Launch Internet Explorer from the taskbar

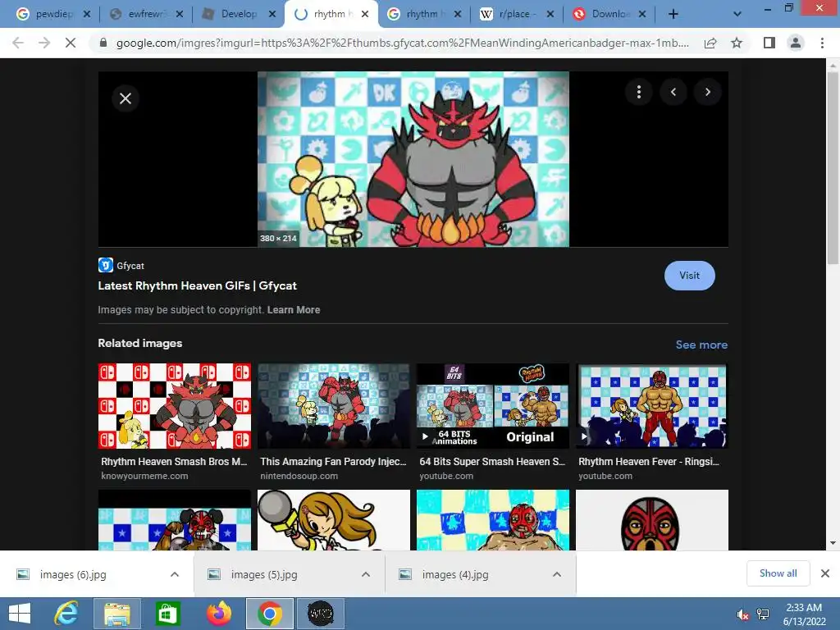click(66, 614)
